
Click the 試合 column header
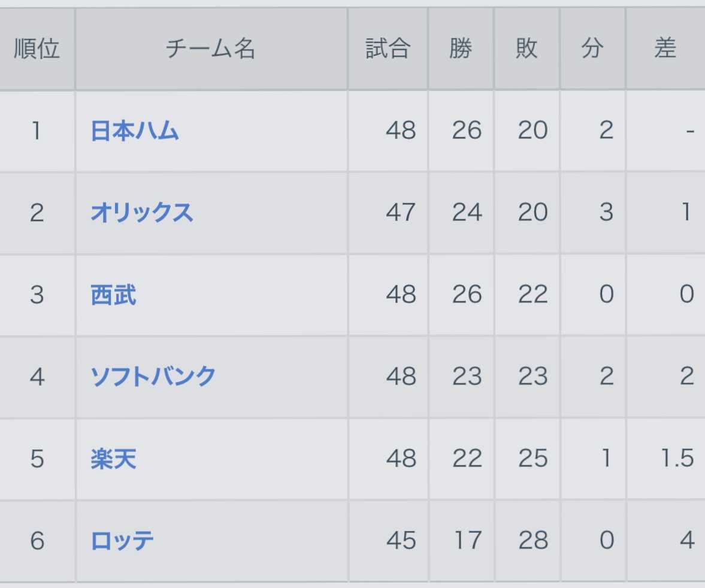(388, 49)
